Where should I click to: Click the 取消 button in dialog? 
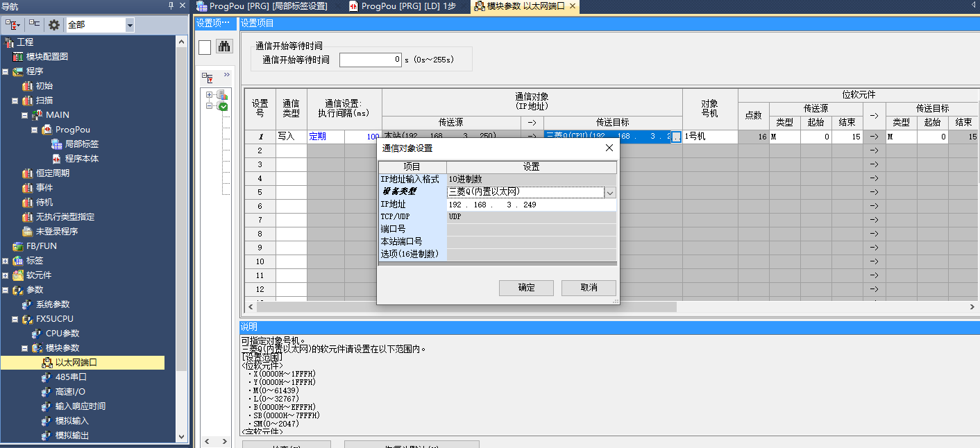tap(589, 288)
